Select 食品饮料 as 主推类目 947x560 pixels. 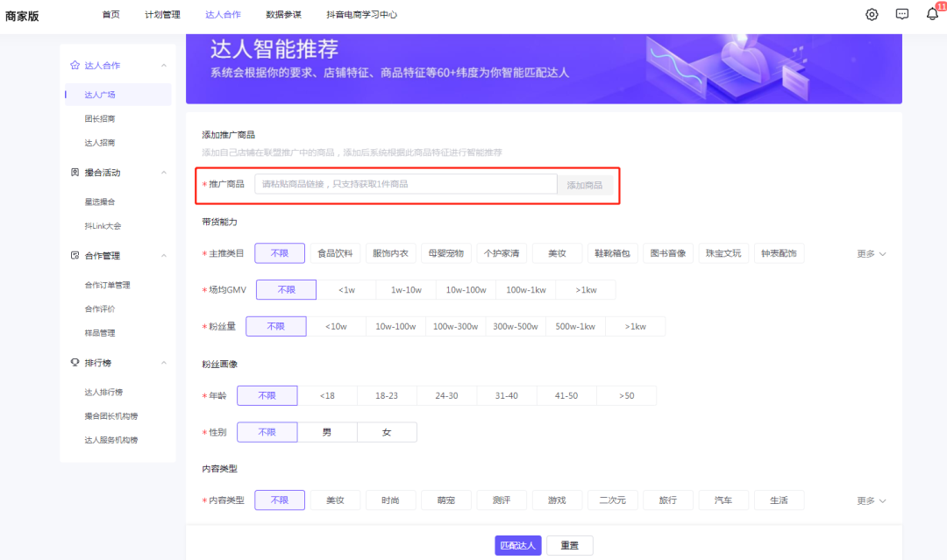coord(335,253)
